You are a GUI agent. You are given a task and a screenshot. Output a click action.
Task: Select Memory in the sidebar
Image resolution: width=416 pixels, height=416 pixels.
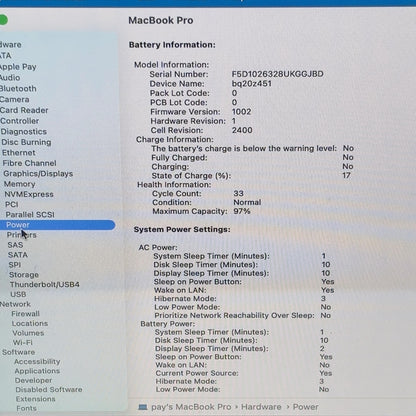pyautogui.click(x=19, y=184)
